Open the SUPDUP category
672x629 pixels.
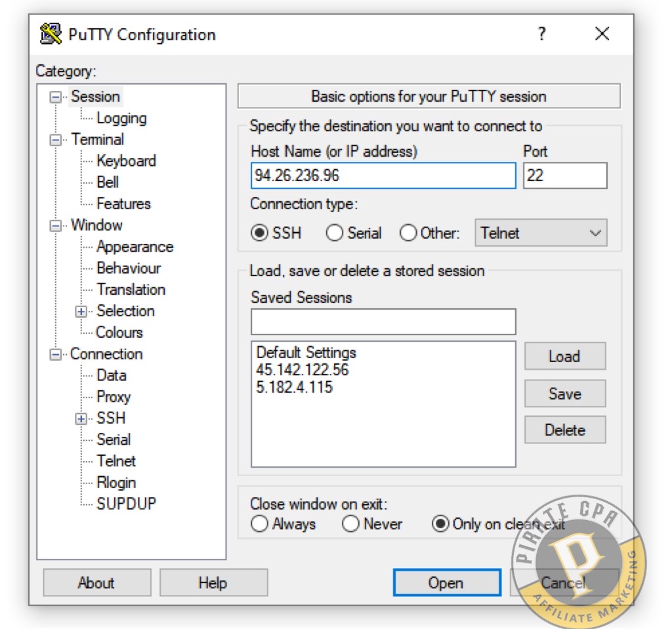click(x=127, y=504)
